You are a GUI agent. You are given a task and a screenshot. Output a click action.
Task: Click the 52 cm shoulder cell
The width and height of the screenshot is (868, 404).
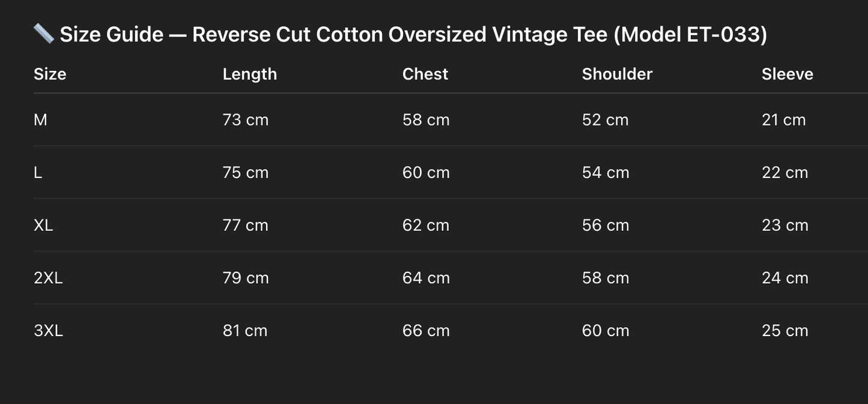coord(605,120)
